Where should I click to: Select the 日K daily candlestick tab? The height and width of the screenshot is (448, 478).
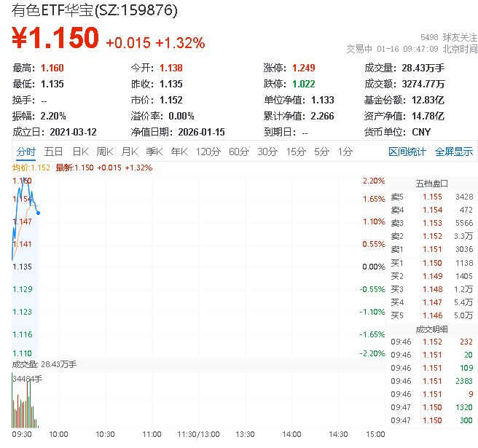[80, 152]
